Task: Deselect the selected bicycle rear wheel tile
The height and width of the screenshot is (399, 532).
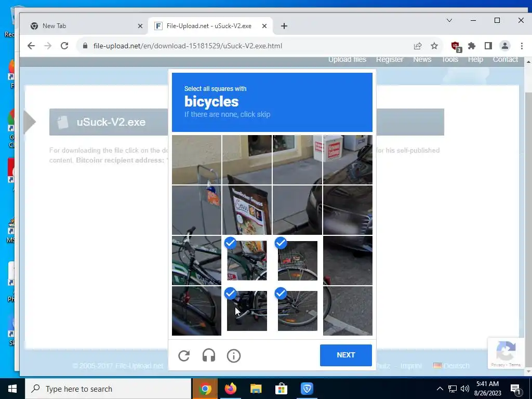Action: pos(297,311)
